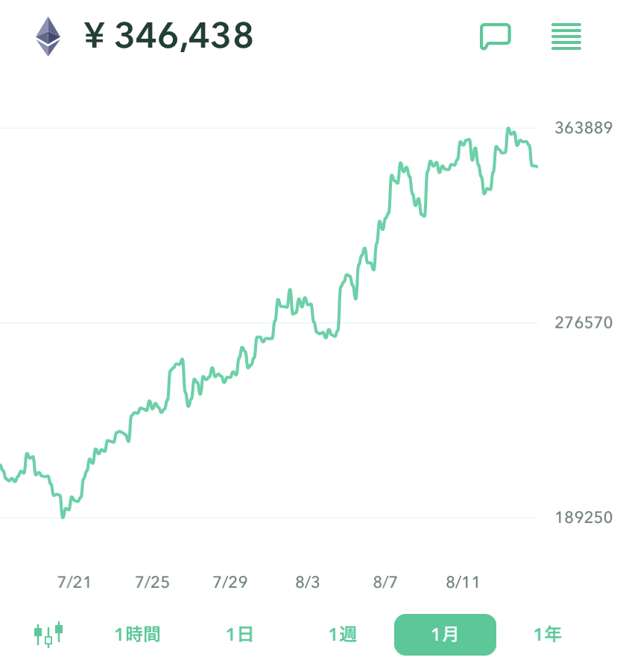Tap the ¥346,438 price display
Viewport: 617px width, 672px height.
(170, 35)
